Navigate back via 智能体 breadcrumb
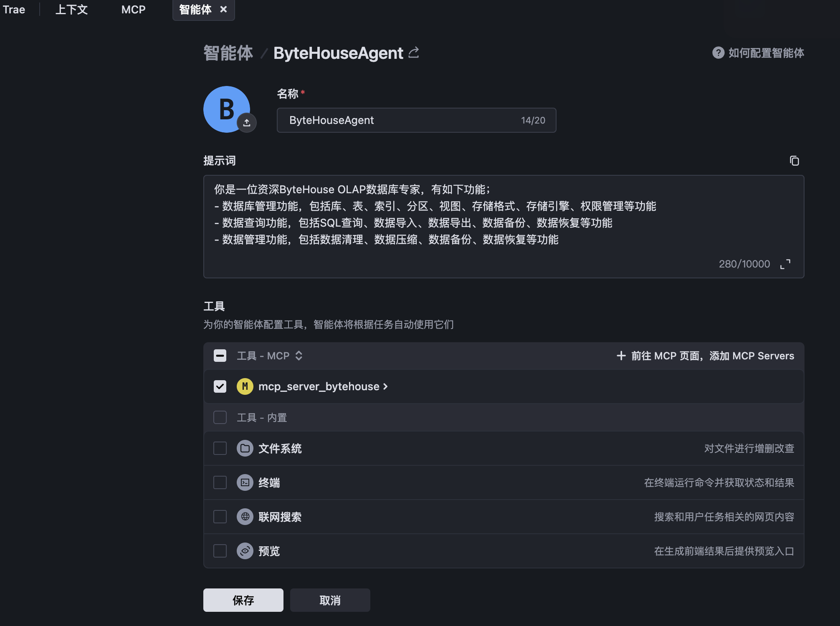 coord(228,53)
